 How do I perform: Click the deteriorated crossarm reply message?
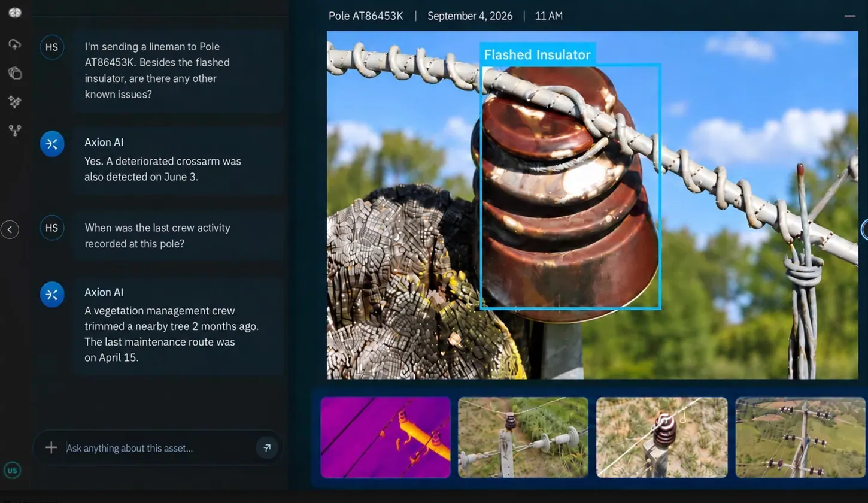click(178, 160)
